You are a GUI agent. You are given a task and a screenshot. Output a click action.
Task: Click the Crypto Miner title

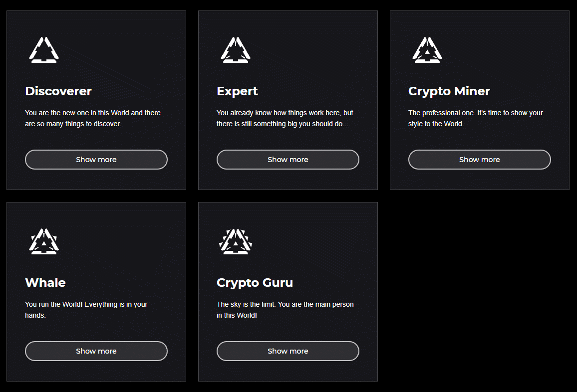tap(449, 91)
